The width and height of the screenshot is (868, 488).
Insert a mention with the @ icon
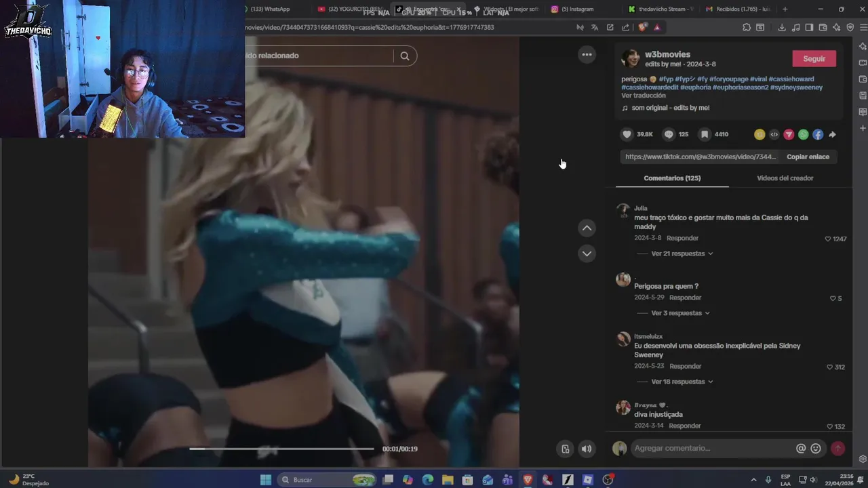pos(801,448)
